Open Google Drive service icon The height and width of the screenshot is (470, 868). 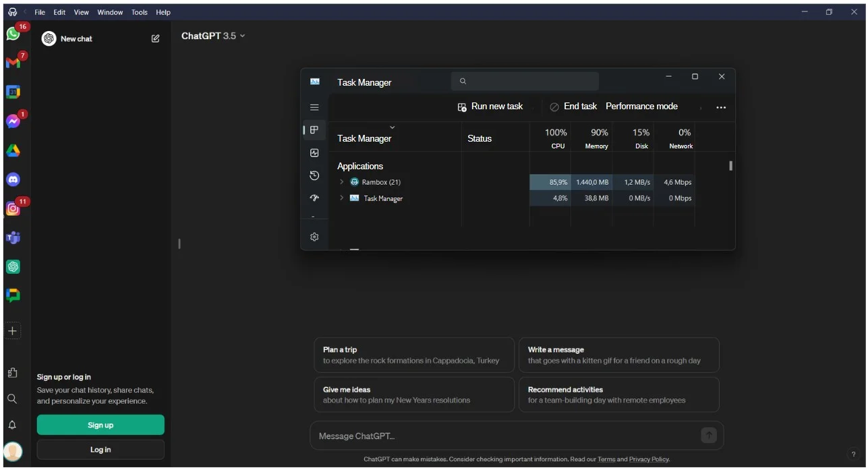coord(13,150)
